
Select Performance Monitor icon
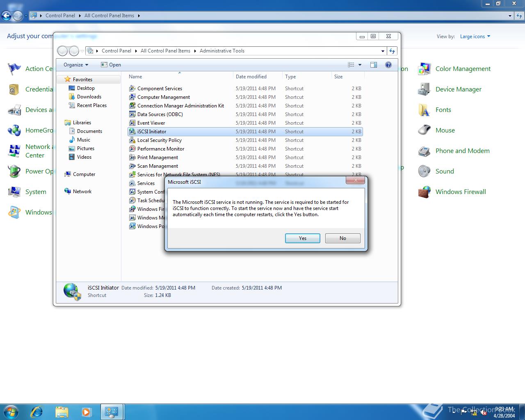tap(132, 149)
